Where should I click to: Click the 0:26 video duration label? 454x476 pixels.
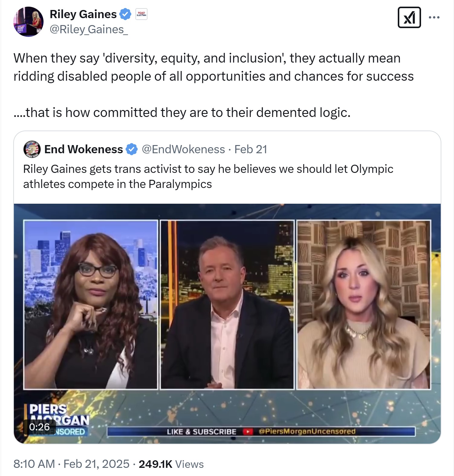tap(40, 427)
